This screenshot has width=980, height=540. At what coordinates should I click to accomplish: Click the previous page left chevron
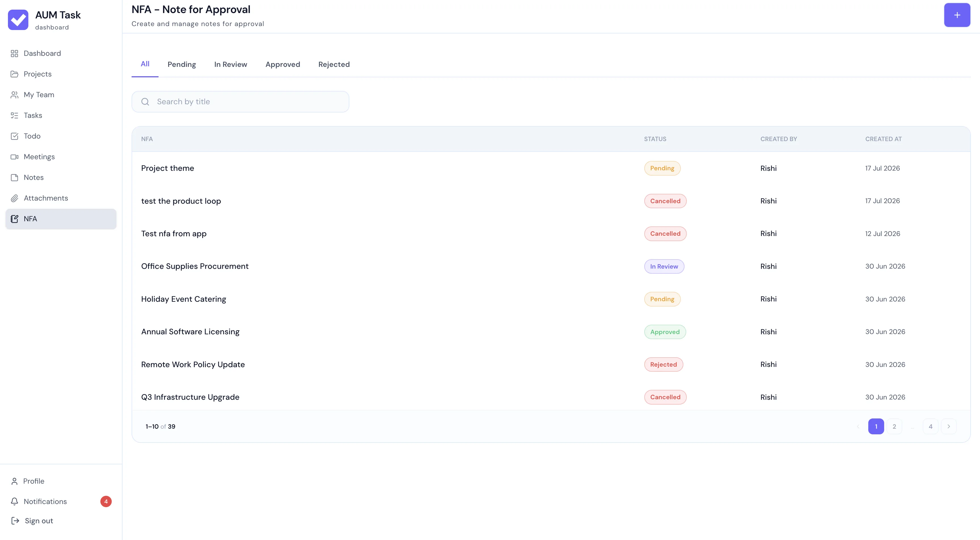coord(858,426)
